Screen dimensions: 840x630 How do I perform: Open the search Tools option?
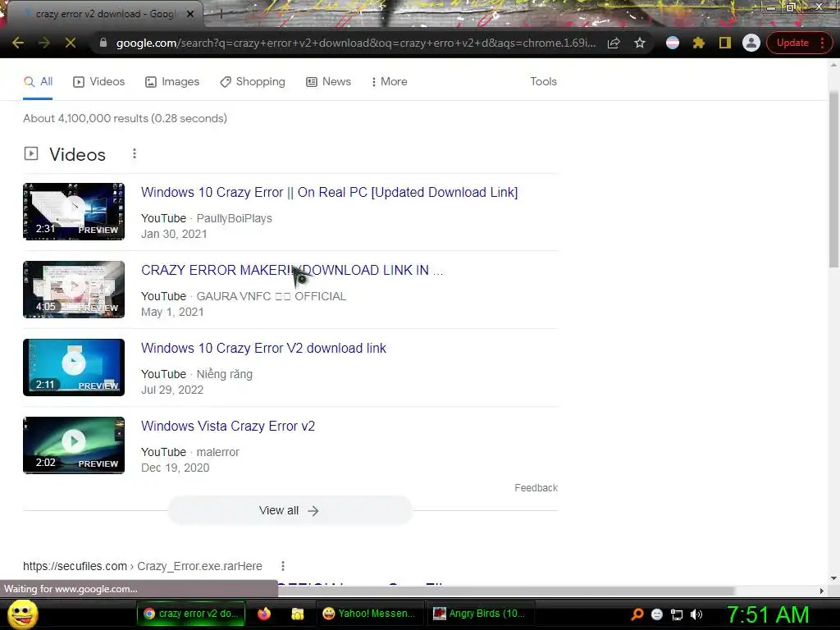point(543,81)
